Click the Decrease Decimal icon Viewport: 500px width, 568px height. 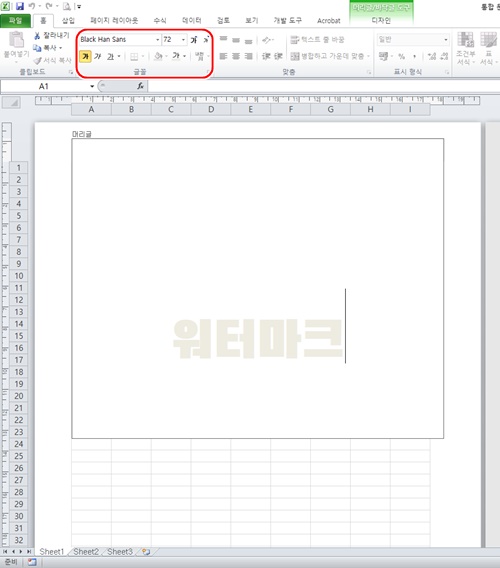tap(444, 56)
